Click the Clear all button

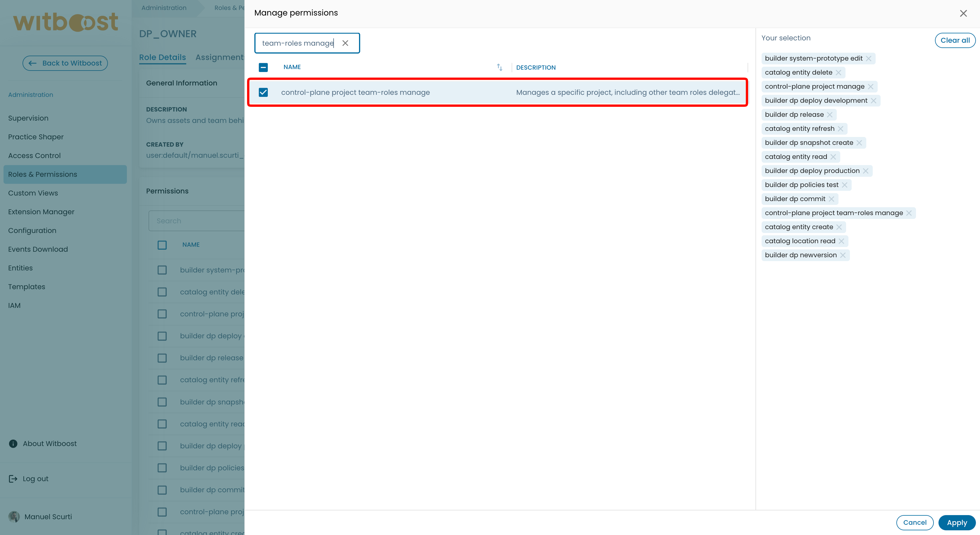[955, 40]
